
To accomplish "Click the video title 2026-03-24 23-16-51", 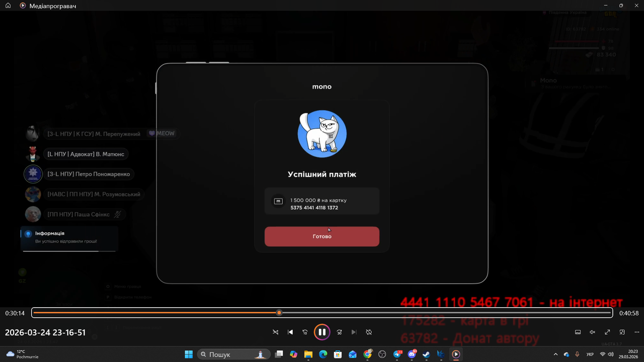I will tap(45, 333).
